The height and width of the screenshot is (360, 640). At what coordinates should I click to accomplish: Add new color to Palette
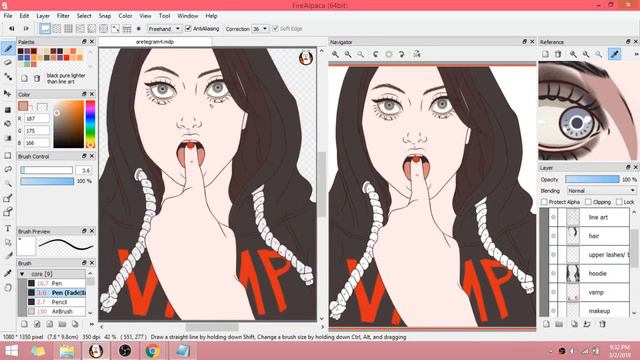(24, 78)
